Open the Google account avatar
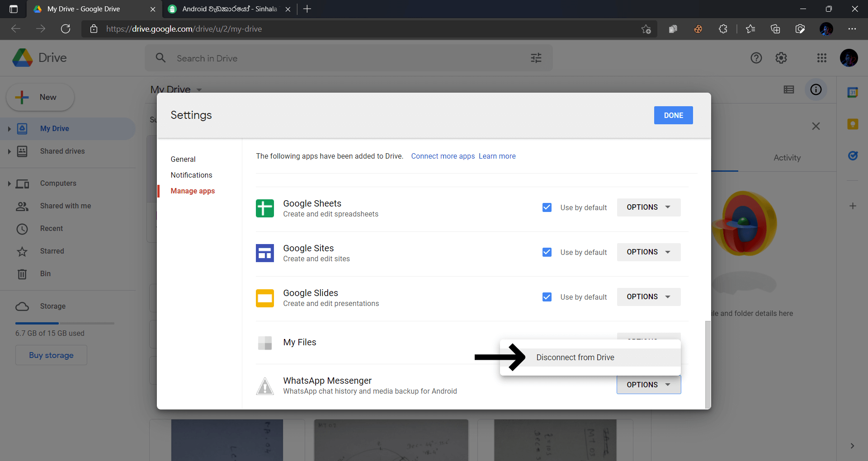This screenshot has width=868, height=461. coord(849,58)
